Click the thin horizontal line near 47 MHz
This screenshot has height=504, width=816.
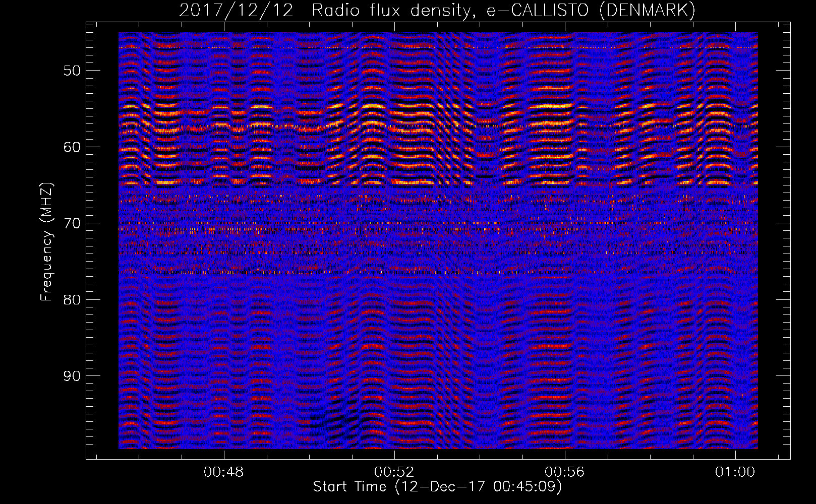[438, 47]
